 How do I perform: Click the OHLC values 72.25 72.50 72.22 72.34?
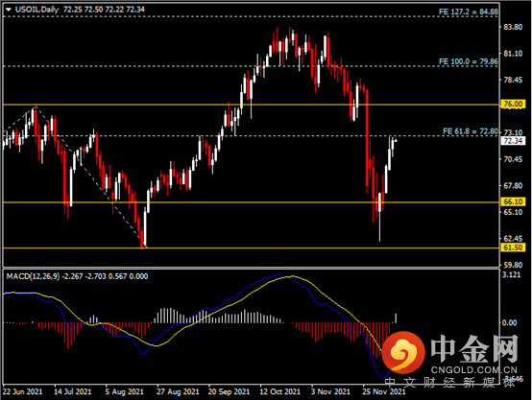point(104,10)
